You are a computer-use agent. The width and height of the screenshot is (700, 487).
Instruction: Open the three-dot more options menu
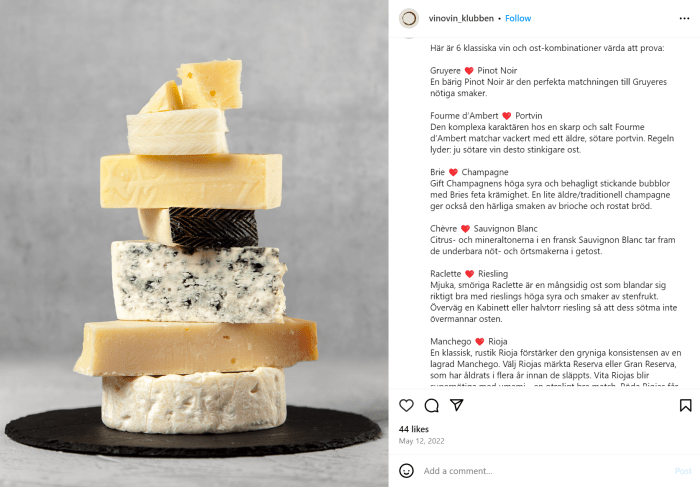point(684,18)
